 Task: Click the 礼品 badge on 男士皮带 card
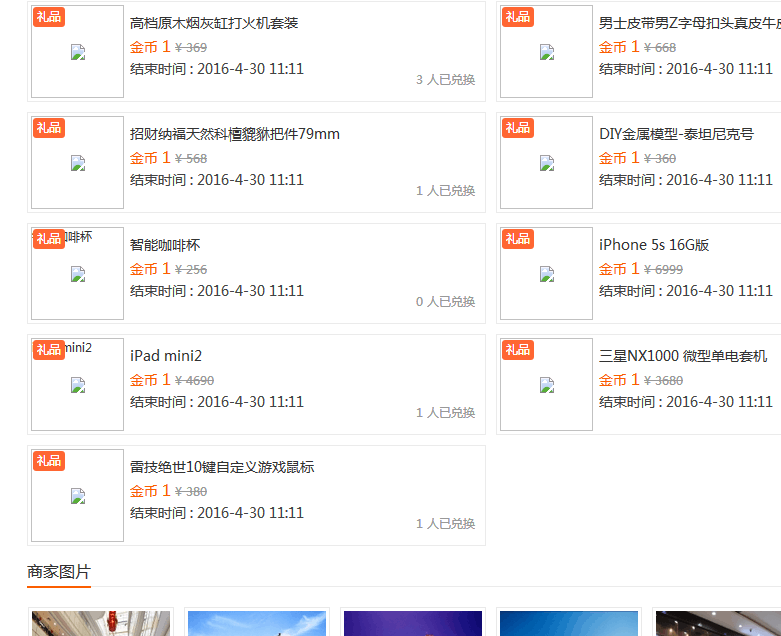(x=518, y=17)
